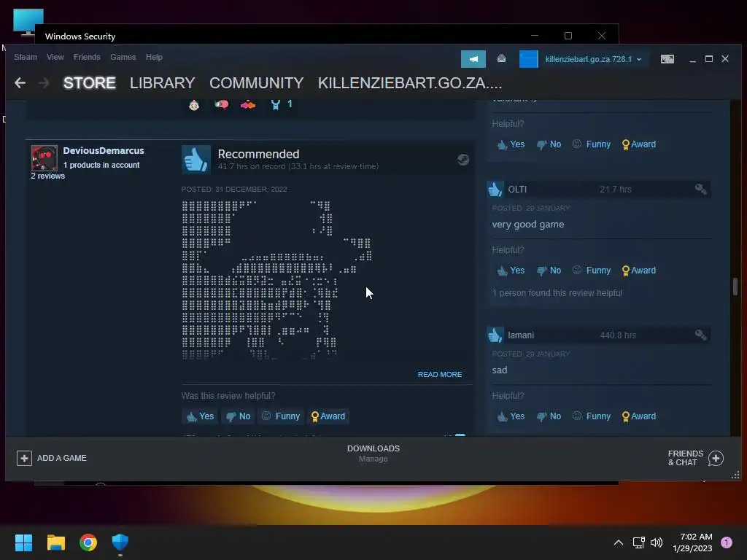
Task: Mark lamani's review as Funny
Action: pyautogui.click(x=592, y=416)
